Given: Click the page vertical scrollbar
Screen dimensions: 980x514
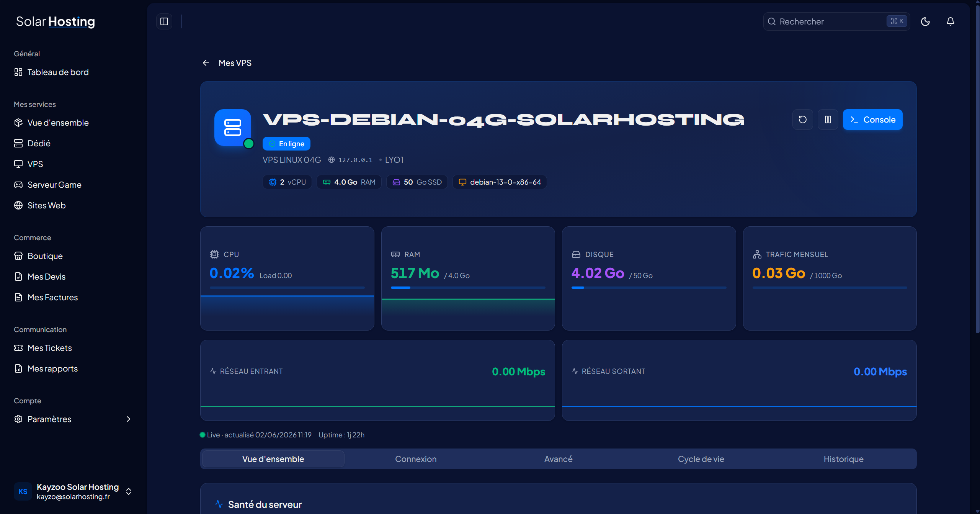Looking at the screenshot, I should [977, 169].
